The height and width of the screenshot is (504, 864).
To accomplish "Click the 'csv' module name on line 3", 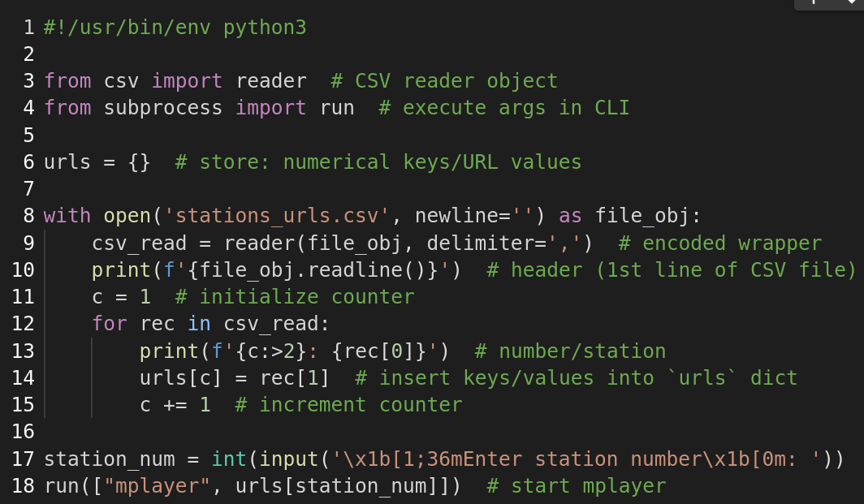I will coord(121,81).
